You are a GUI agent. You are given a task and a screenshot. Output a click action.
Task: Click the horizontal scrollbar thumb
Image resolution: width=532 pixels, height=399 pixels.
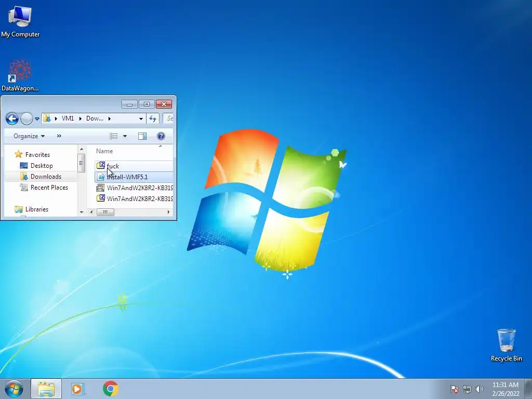click(105, 212)
